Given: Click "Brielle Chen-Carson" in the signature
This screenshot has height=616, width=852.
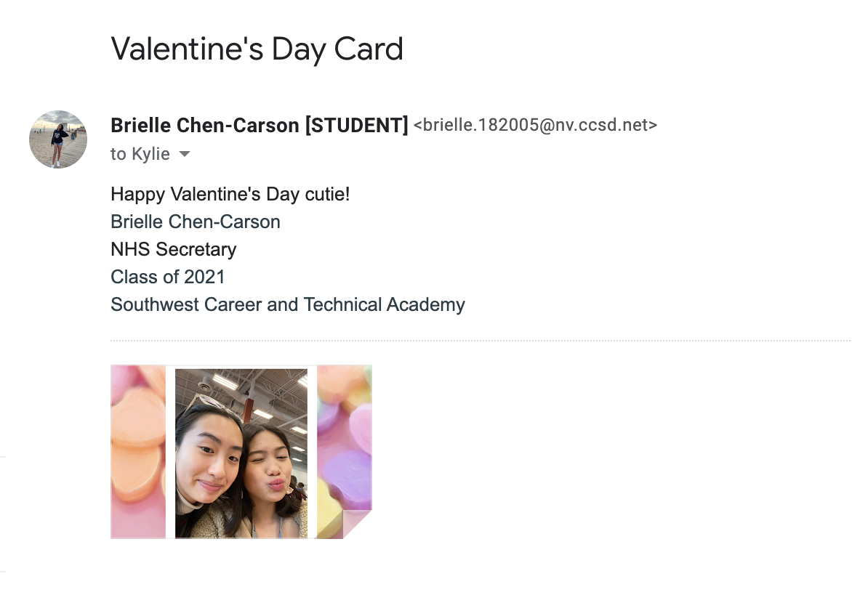Looking at the screenshot, I should tap(196, 222).
